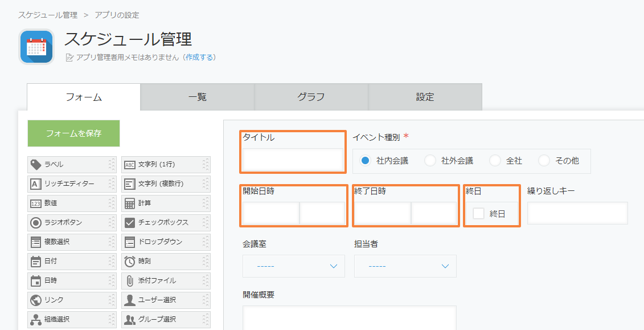The width and height of the screenshot is (644, 330).
Task: Select the リンク globe icon
Action: tap(36, 300)
